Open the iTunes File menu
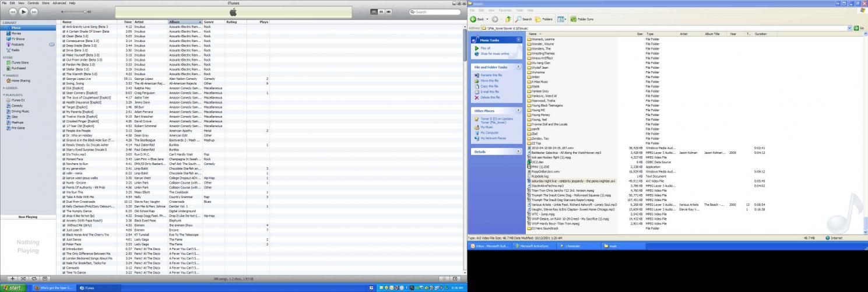Screen dimensions: 868x292 pyautogui.click(x=4, y=3)
